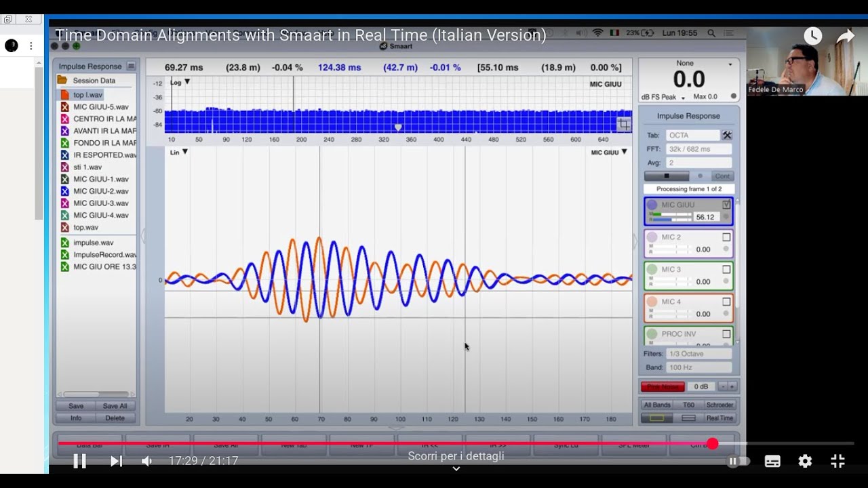This screenshot has height=488, width=868.
Task: Open YouTube video settings gear
Action: pyautogui.click(x=805, y=461)
